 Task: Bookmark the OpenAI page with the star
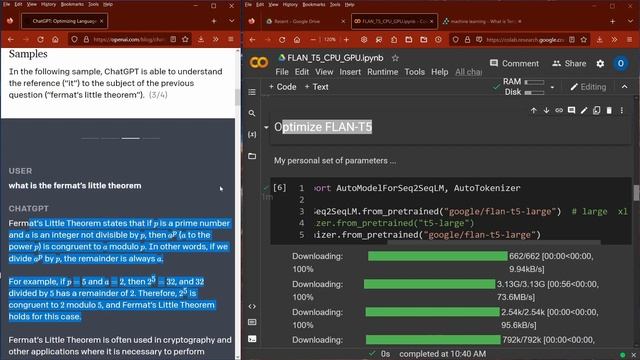[x=185, y=40]
